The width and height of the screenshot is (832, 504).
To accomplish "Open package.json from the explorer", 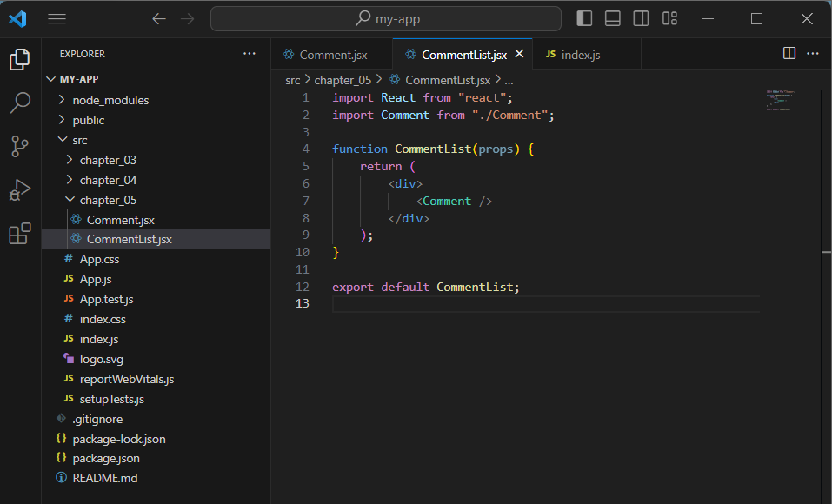I will 156,458.
